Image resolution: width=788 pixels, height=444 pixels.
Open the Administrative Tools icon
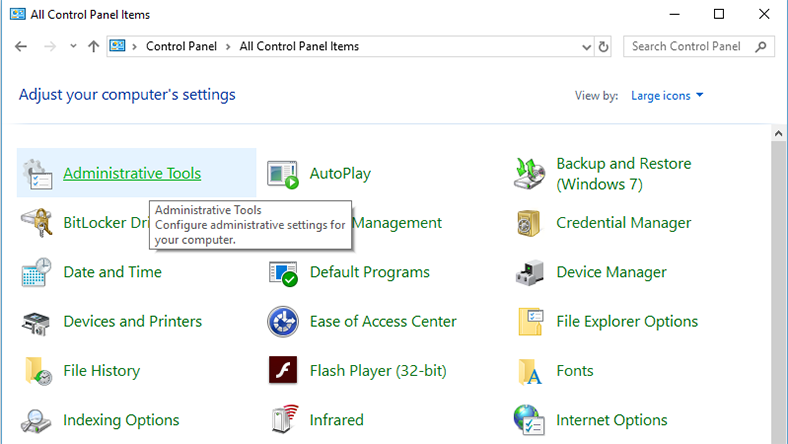click(x=37, y=174)
